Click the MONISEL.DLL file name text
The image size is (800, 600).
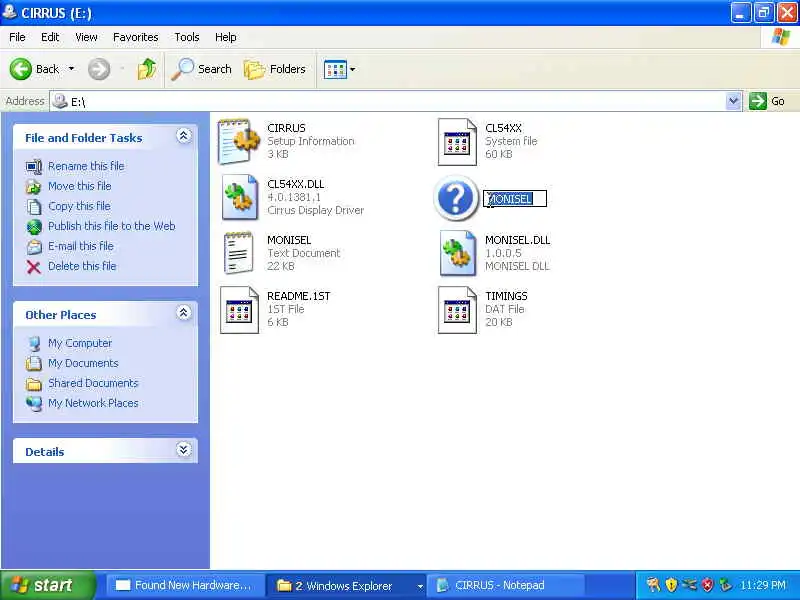tap(517, 240)
